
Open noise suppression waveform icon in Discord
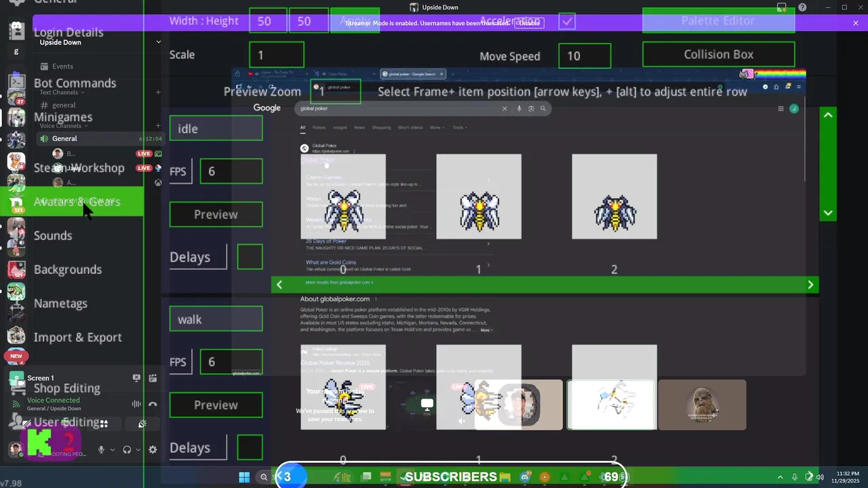(136, 404)
